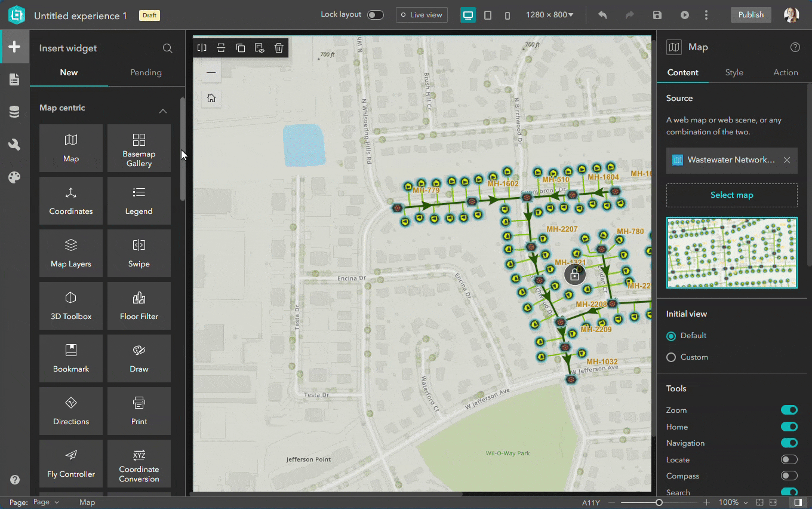Click the save floppy disk icon
812x509 pixels.
(657, 15)
